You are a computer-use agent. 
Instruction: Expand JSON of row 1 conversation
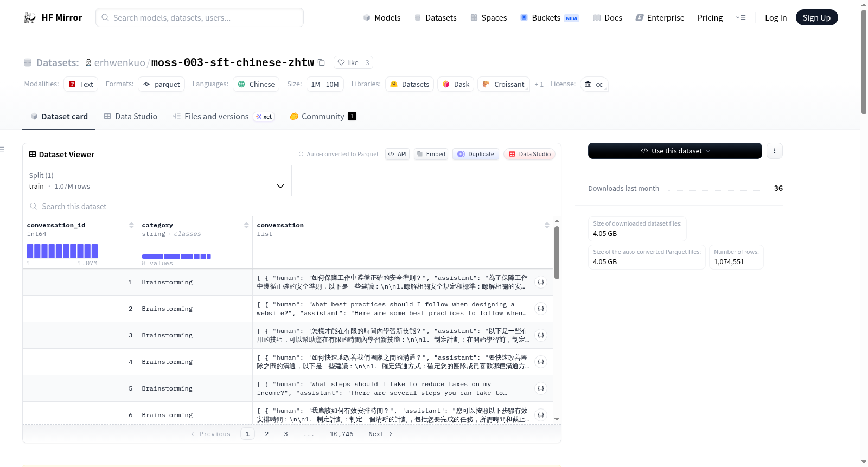541,282
